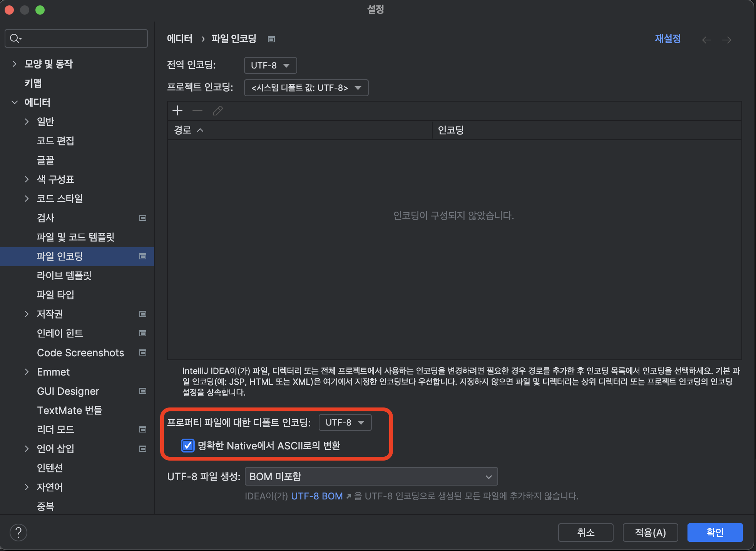Click the help question mark icon
Viewport: 756px width, 551px height.
pyautogui.click(x=18, y=533)
